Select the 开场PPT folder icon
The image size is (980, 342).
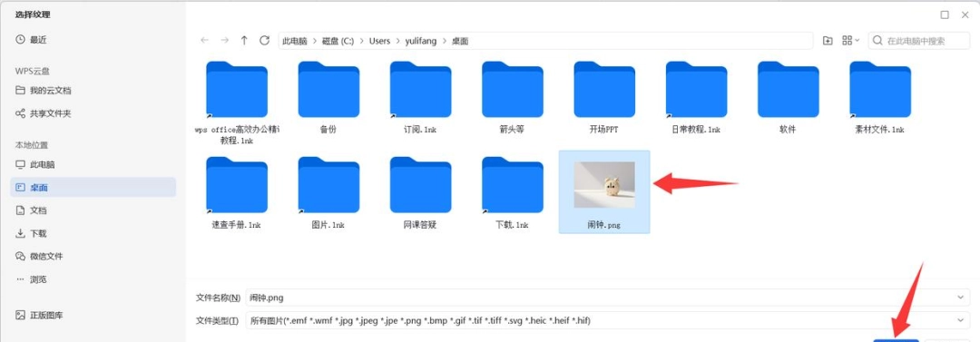tap(604, 90)
